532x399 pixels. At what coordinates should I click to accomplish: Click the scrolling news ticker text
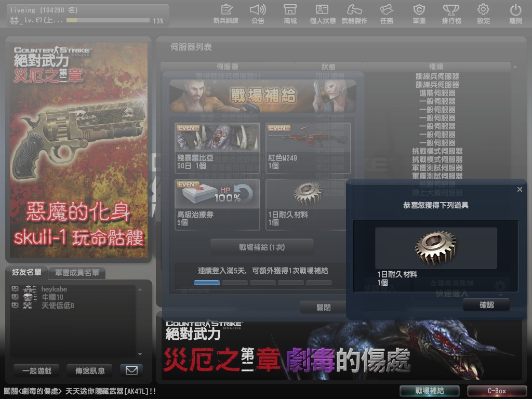(79, 391)
